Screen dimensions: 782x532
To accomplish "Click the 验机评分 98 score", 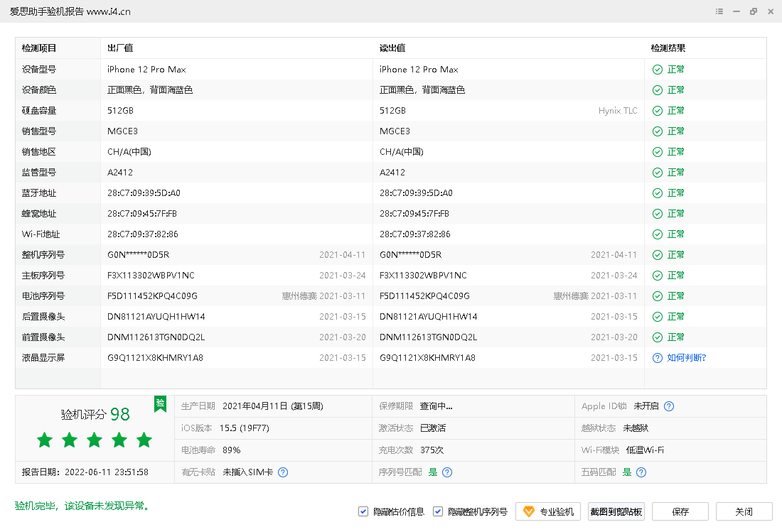I will point(95,414).
